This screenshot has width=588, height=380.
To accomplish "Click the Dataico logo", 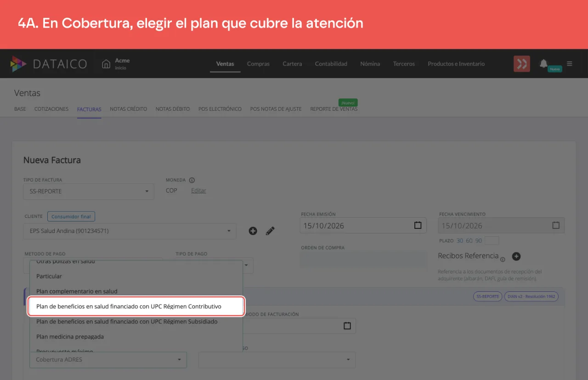I will (x=48, y=64).
